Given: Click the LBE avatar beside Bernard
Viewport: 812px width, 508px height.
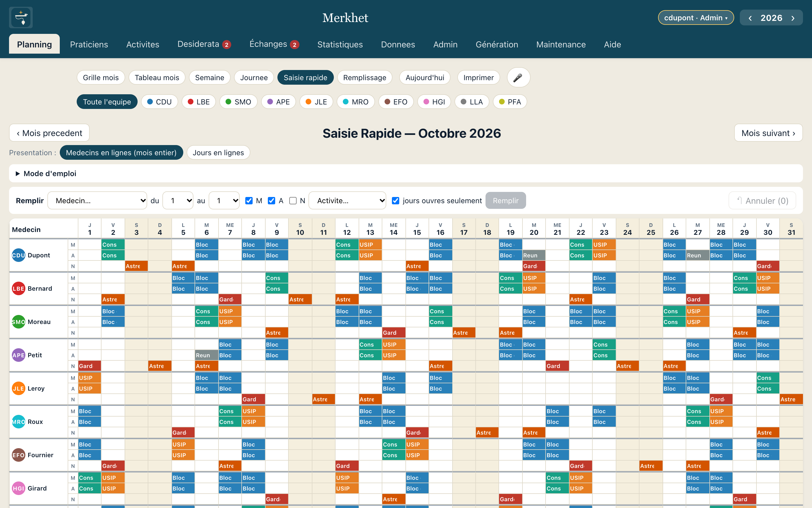Looking at the screenshot, I should (18, 288).
